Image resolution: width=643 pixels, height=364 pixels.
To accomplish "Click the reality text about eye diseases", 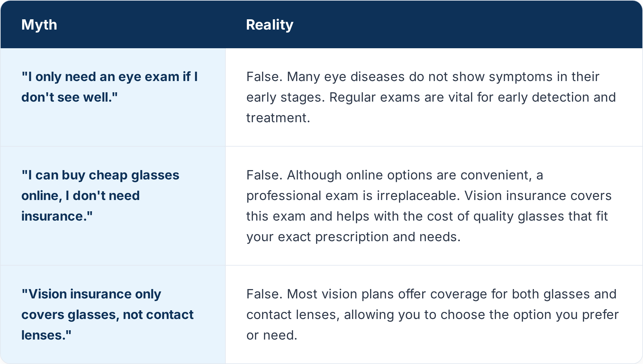I will pyautogui.click(x=431, y=97).
